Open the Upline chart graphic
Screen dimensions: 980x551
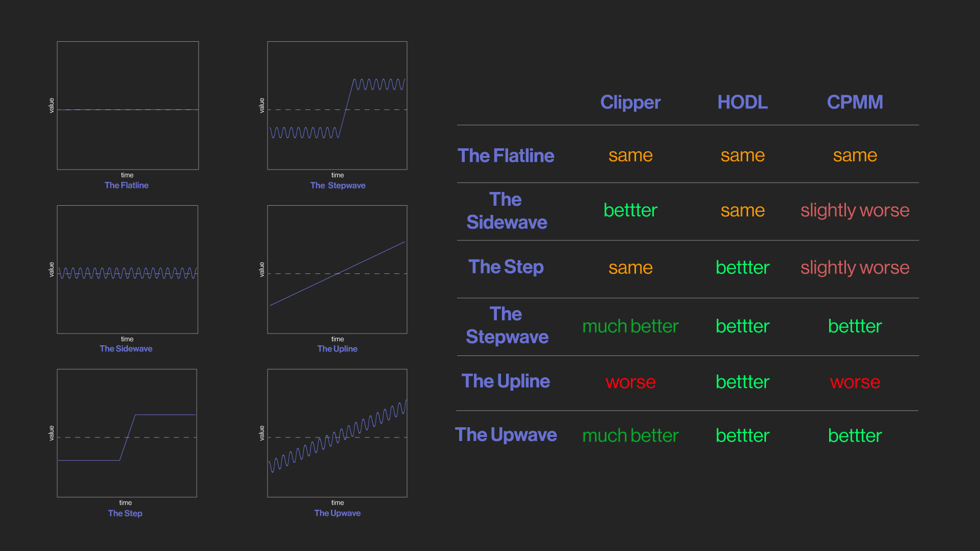(337, 269)
